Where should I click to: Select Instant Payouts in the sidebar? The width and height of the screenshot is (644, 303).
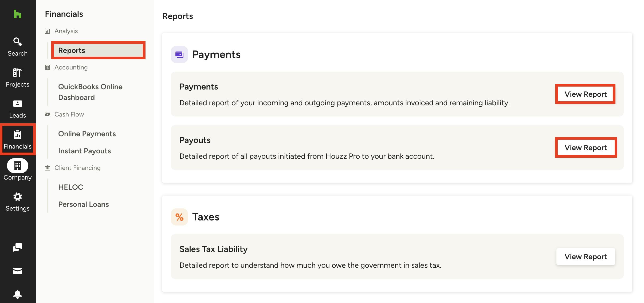[x=84, y=151]
